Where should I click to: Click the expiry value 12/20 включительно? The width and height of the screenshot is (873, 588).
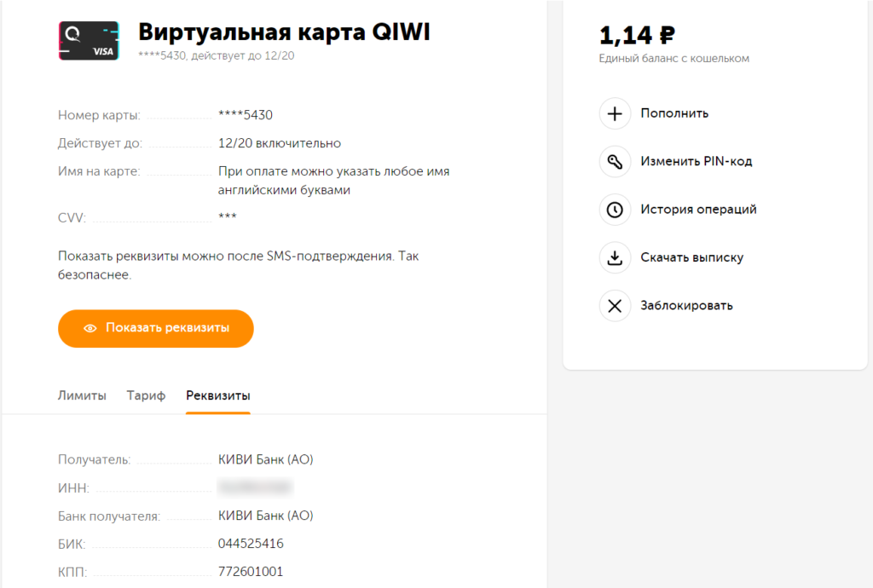point(280,143)
